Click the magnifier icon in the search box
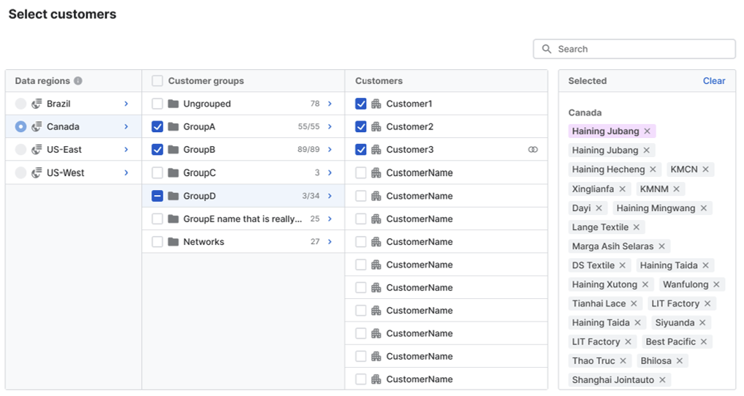 (547, 49)
